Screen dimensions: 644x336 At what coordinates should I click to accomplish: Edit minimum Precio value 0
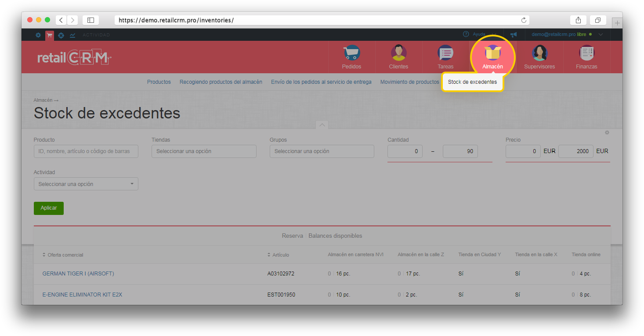pos(523,151)
